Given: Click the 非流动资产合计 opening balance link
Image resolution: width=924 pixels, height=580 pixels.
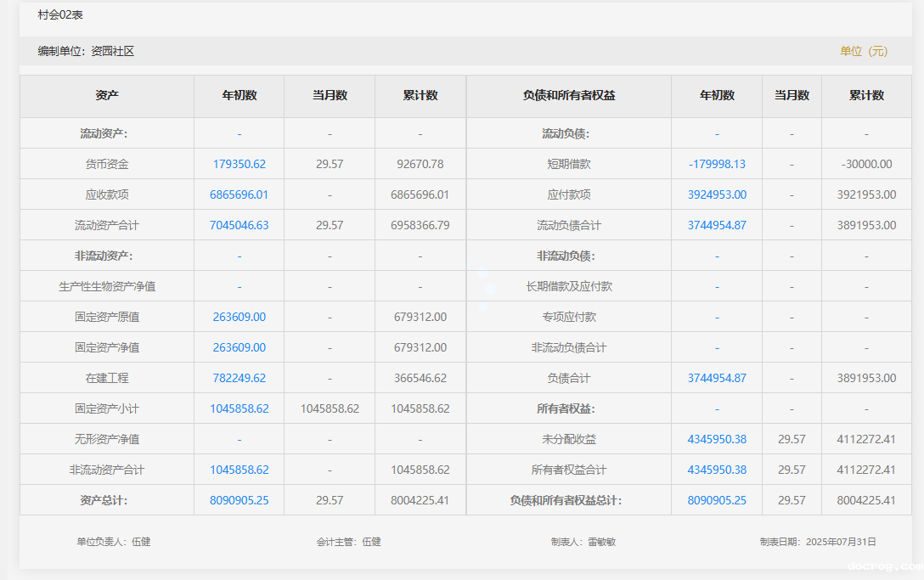Looking at the screenshot, I should point(239,470).
